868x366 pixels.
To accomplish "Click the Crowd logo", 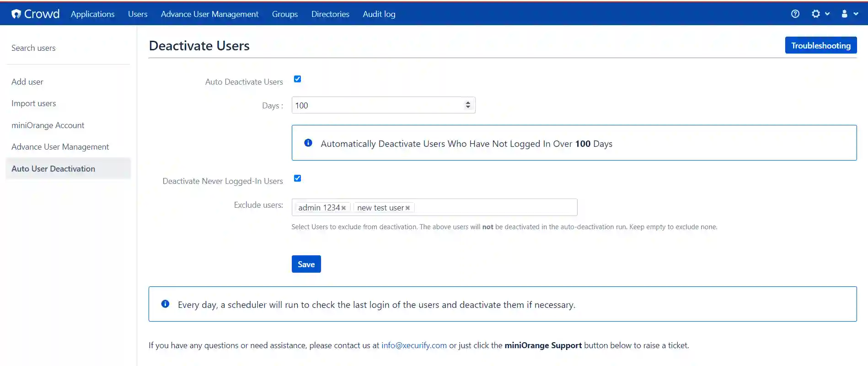I will point(35,14).
